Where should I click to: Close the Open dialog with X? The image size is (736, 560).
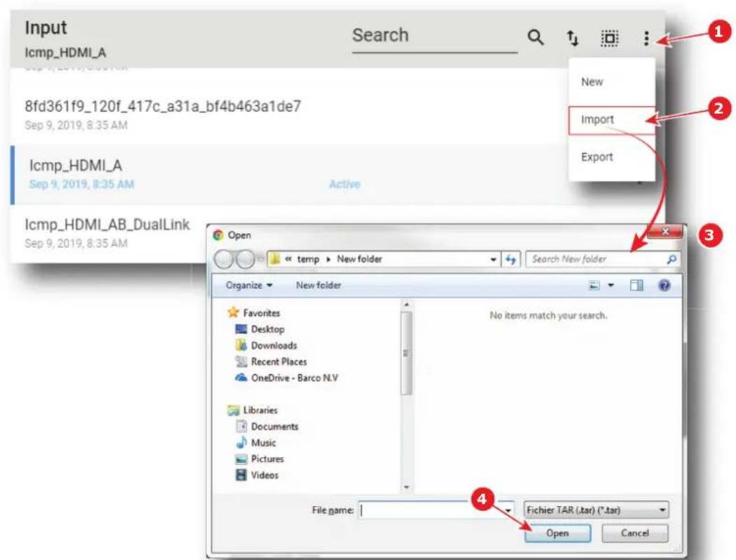665,231
